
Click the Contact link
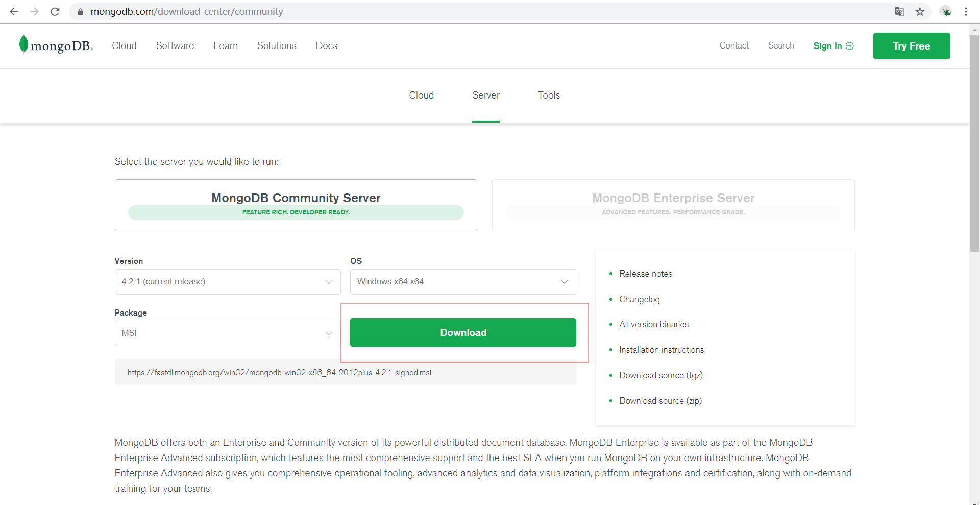[734, 45]
